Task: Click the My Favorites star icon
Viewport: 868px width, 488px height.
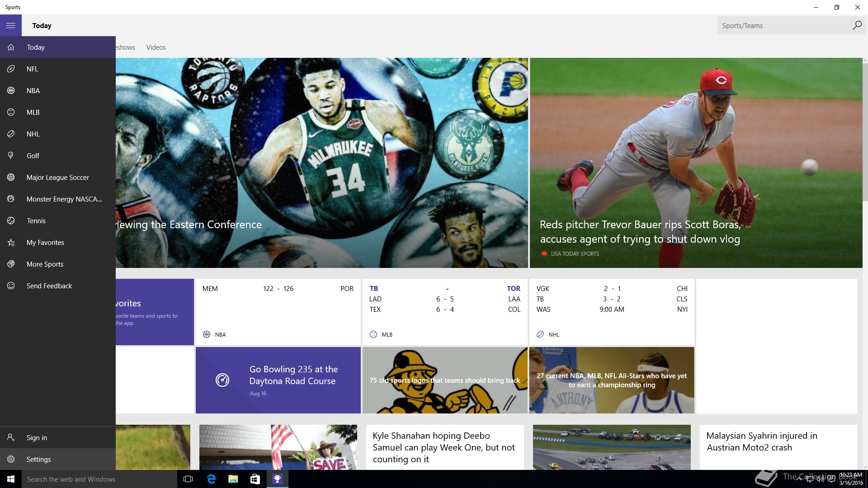Action: pyautogui.click(x=11, y=243)
